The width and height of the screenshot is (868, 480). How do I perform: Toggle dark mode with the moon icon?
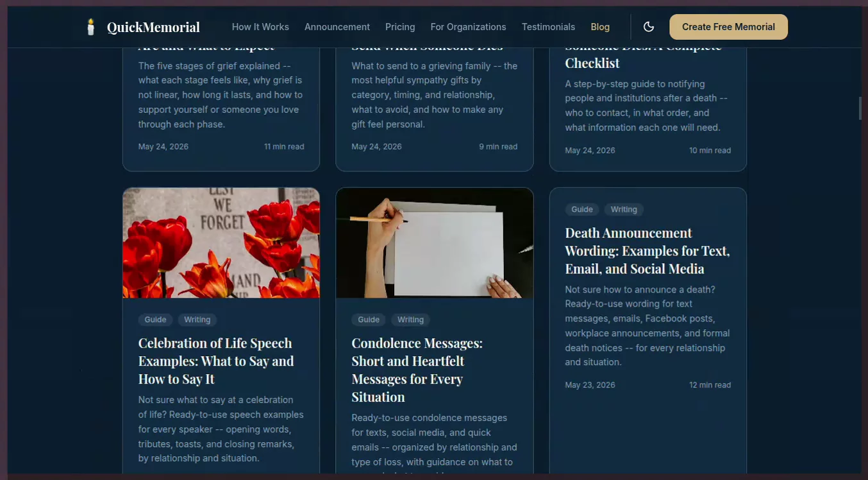click(x=649, y=27)
